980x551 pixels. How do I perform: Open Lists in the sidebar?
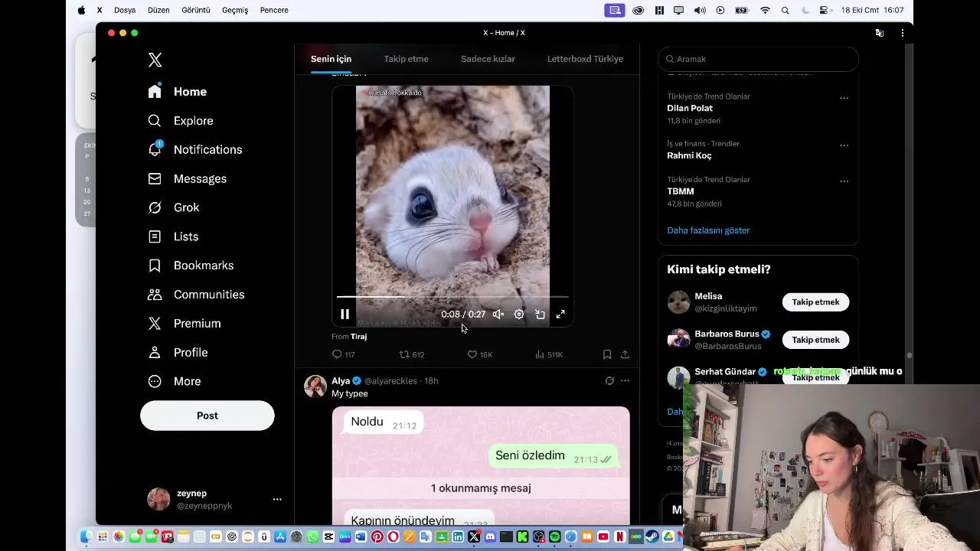click(x=173, y=237)
